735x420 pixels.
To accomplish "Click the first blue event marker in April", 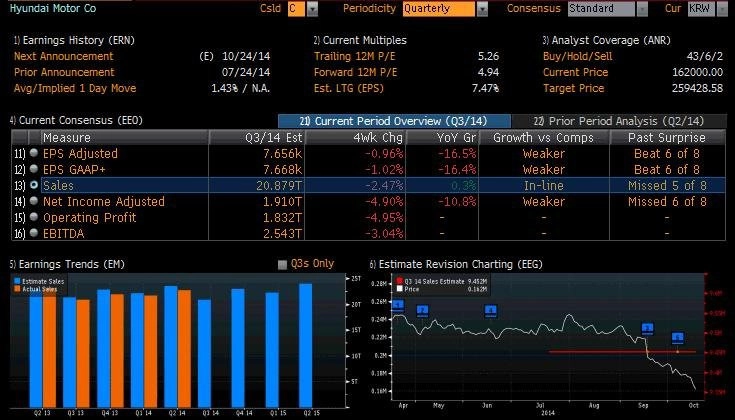I will pyautogui.click(x=398, y=306).
